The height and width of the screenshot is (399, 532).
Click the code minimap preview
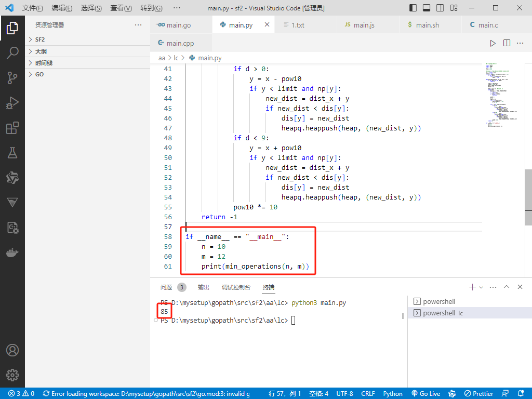tap(502, 95)
